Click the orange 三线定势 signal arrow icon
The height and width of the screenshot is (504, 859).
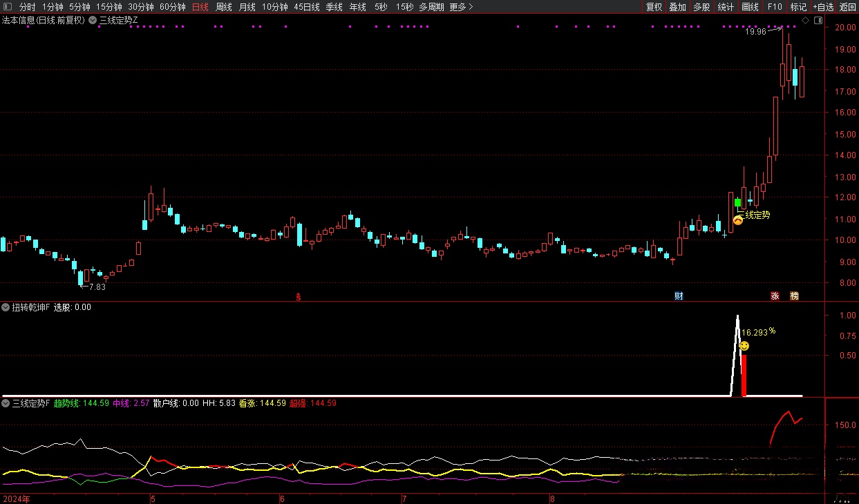[737, 220]
